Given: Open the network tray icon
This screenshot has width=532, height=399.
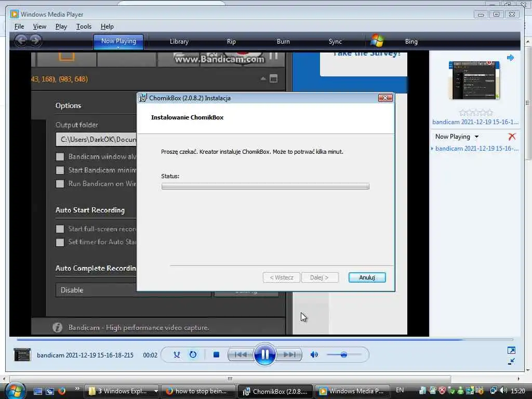Looking at the screenshot, I should 494,391.
